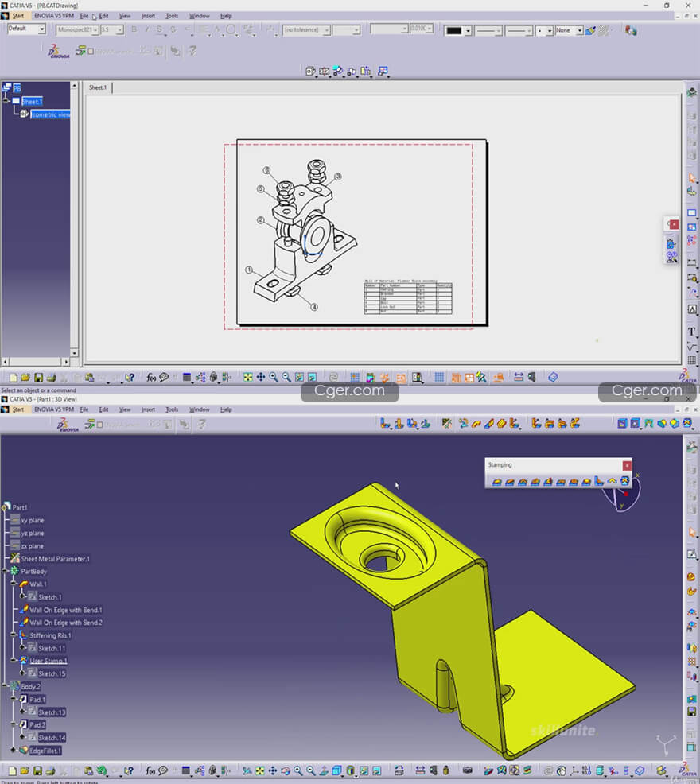Click Rotate icon in Part1 bottom toolbar
700x784 pixels.
pyautogui.click(x=286, y=770)
